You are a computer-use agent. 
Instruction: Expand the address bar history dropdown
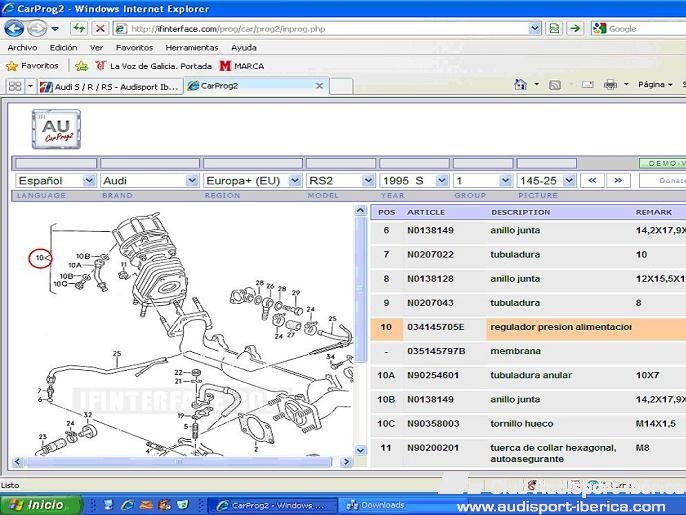point(535,29)
